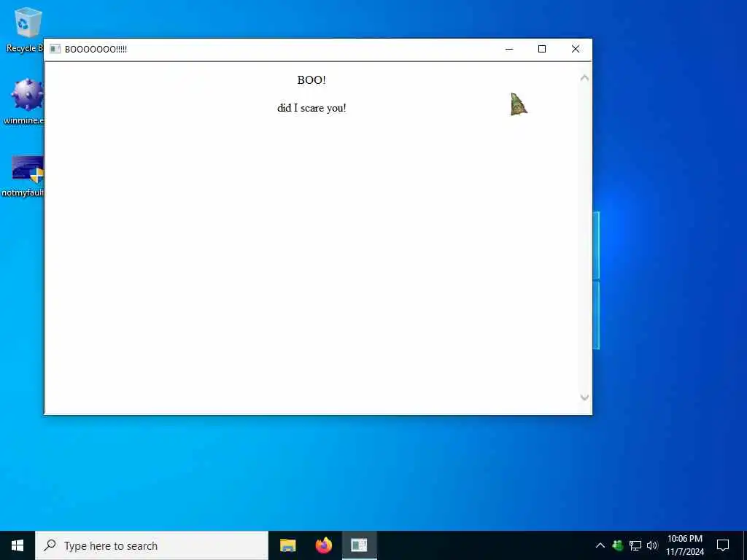Click the green tray icon
747x560 pixels.
[618, 545]
